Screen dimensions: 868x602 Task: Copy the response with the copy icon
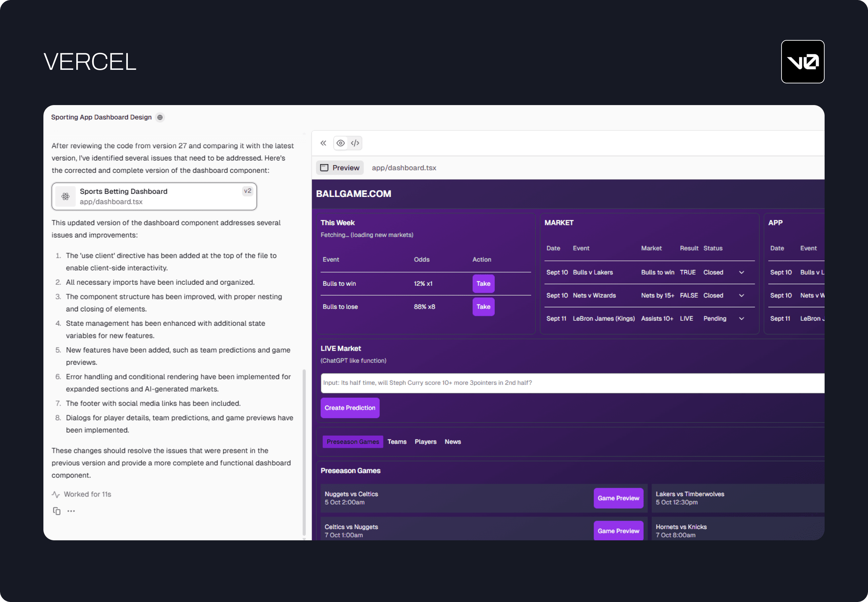(x=57, y=511)
